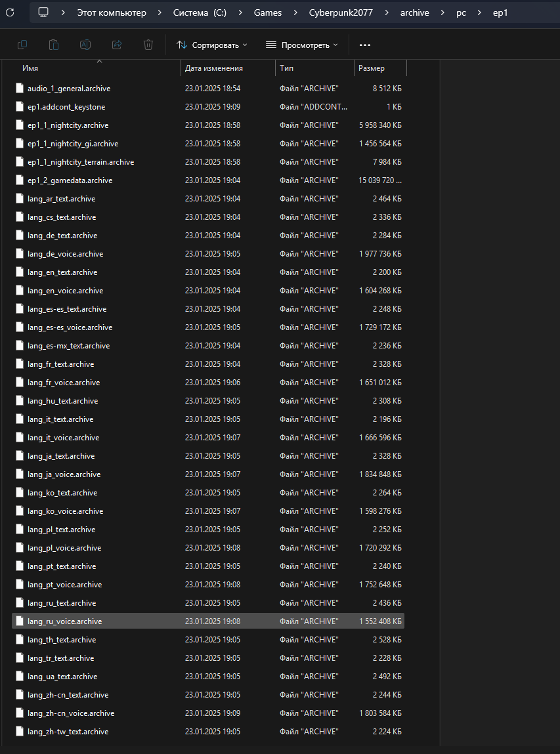Click the file icon of lang_ru_voice.archive
This screenshot has height=754, width=560.
[19, 621]
